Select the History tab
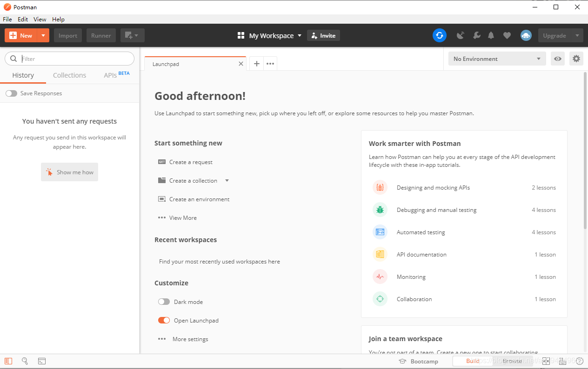The image size is (588, 369). [23, 75]
